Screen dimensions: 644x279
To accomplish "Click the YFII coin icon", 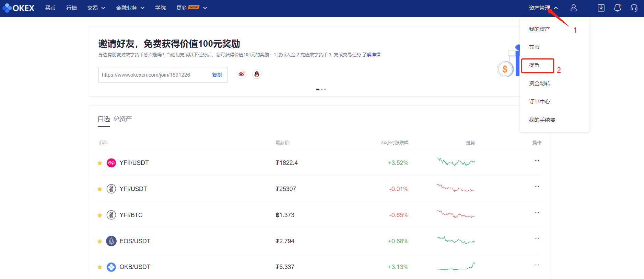I will 111,163.
